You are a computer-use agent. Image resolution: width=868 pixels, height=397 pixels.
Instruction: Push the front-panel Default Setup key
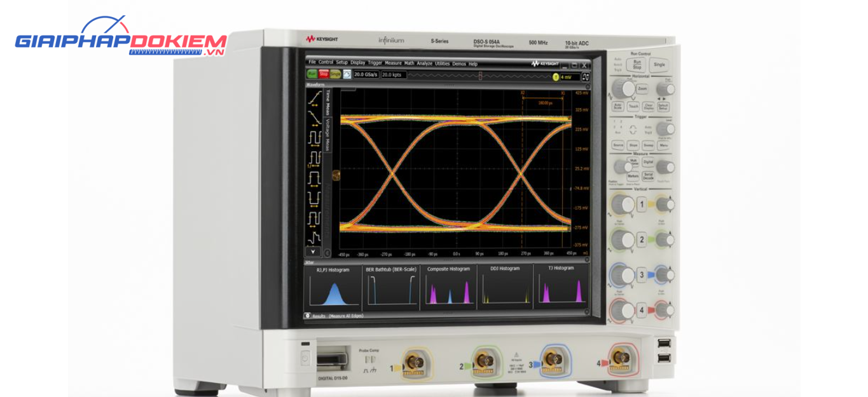(x=663, y=107)
